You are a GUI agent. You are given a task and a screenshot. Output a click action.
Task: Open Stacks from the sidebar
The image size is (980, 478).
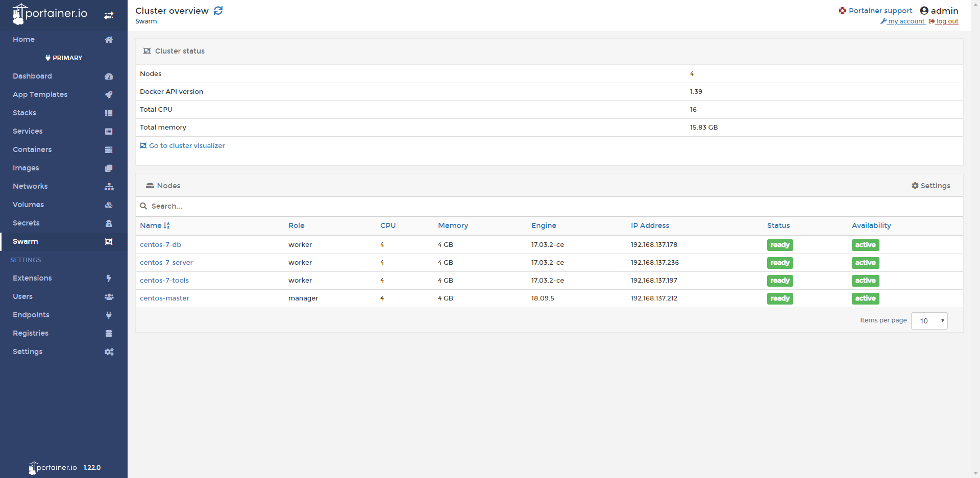point(24,113)
